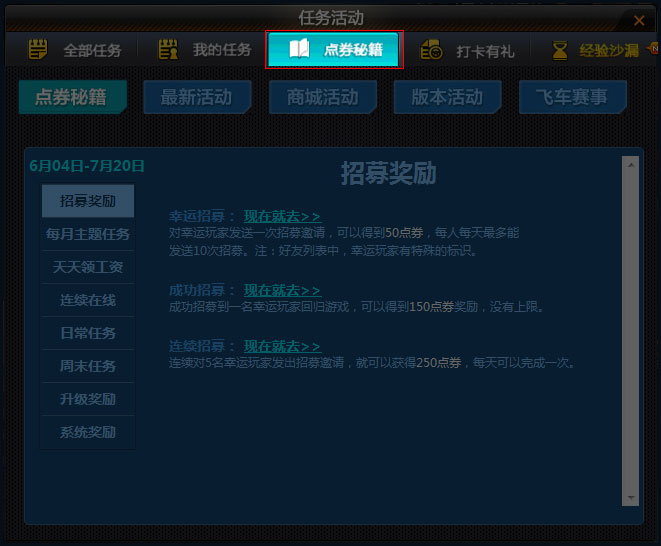Follow the 现在就去>> link for 幸运招募
This screenshot has height=546, width=661.
click(x=282, y=216)
